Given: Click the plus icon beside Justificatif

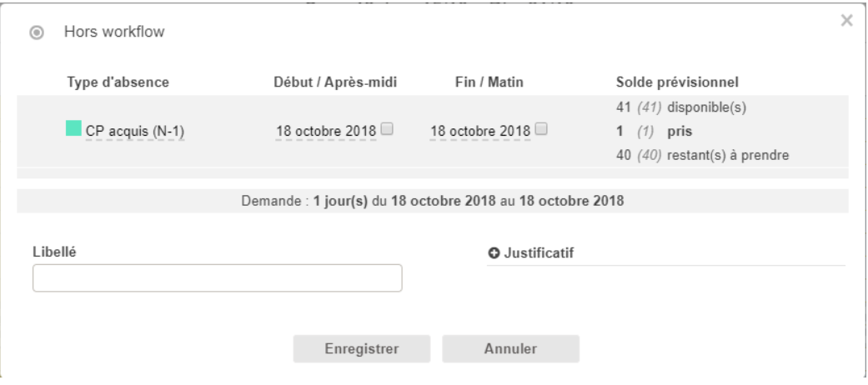Looking at the screenshot, I should [x=493, y=253].
